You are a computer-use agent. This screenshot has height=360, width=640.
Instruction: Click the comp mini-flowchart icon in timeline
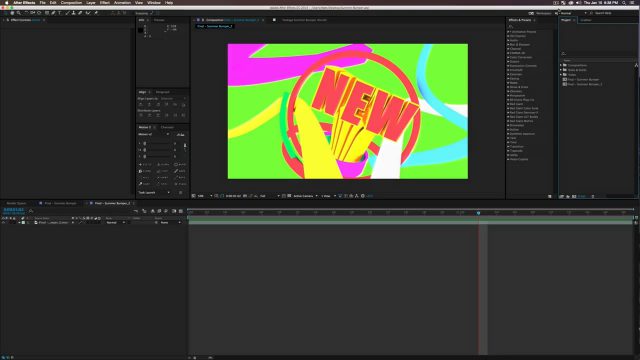click(x=136, y=211)
